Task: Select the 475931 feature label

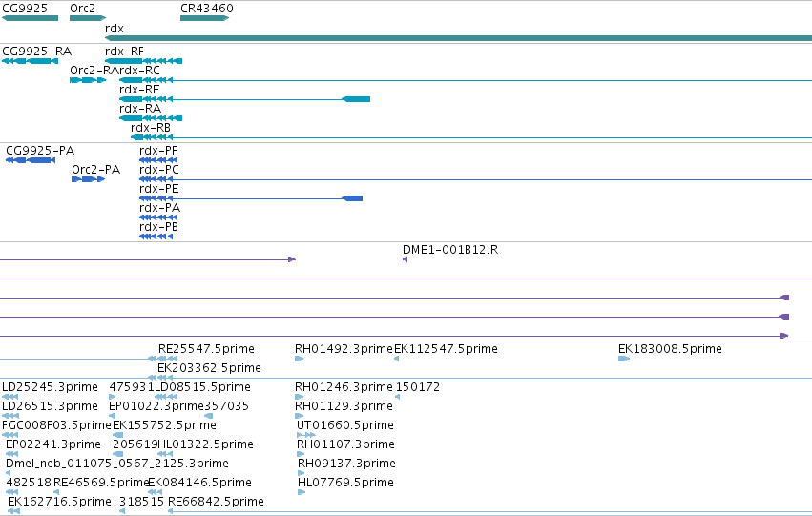Action: click(132, 387)
